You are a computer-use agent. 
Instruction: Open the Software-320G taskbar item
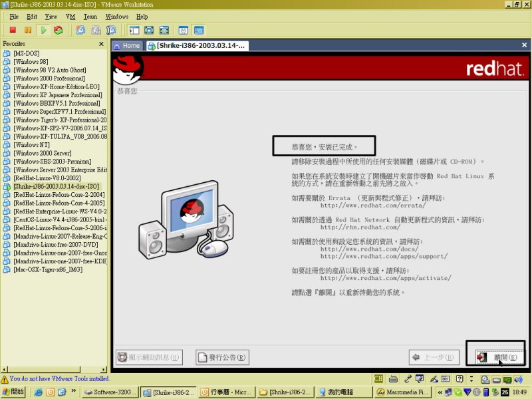pos(110,392)
